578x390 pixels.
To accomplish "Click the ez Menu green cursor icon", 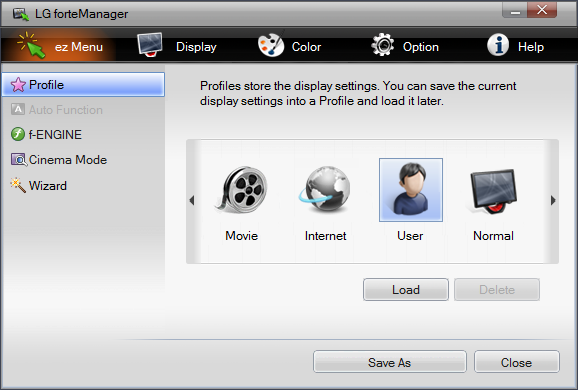I will point(31,45).
